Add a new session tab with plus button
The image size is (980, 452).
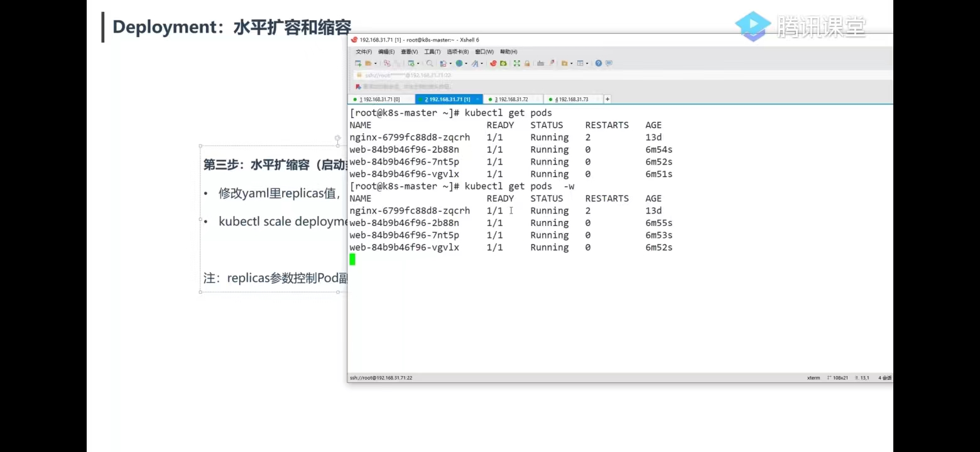[607, 99]
